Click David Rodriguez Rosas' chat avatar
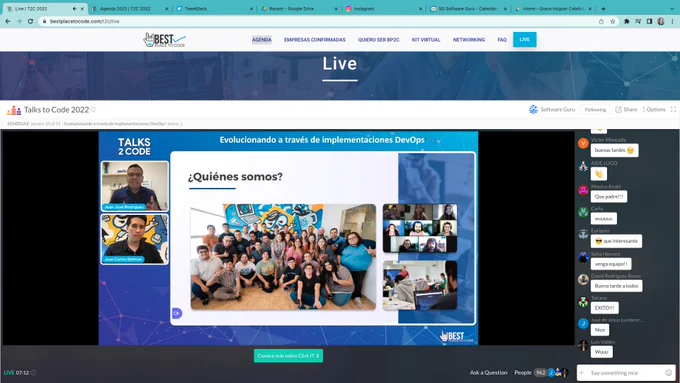 click(x=583, y=279)
